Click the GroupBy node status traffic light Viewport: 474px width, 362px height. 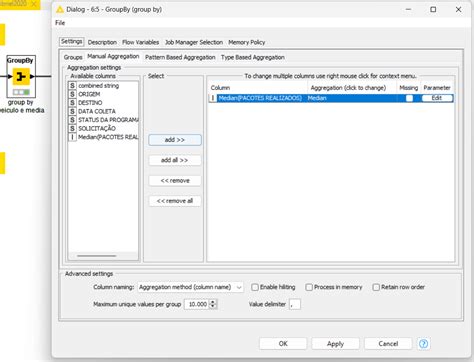[x=21, y=92]
